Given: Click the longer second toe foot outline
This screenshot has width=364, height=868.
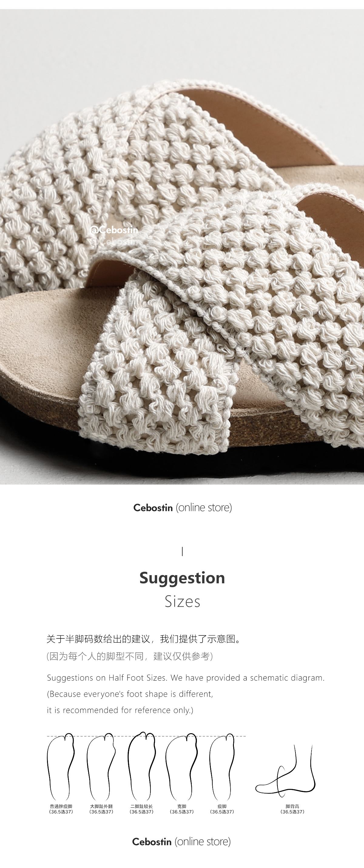Looking at the screenshot, I should (x=142, y=767).
